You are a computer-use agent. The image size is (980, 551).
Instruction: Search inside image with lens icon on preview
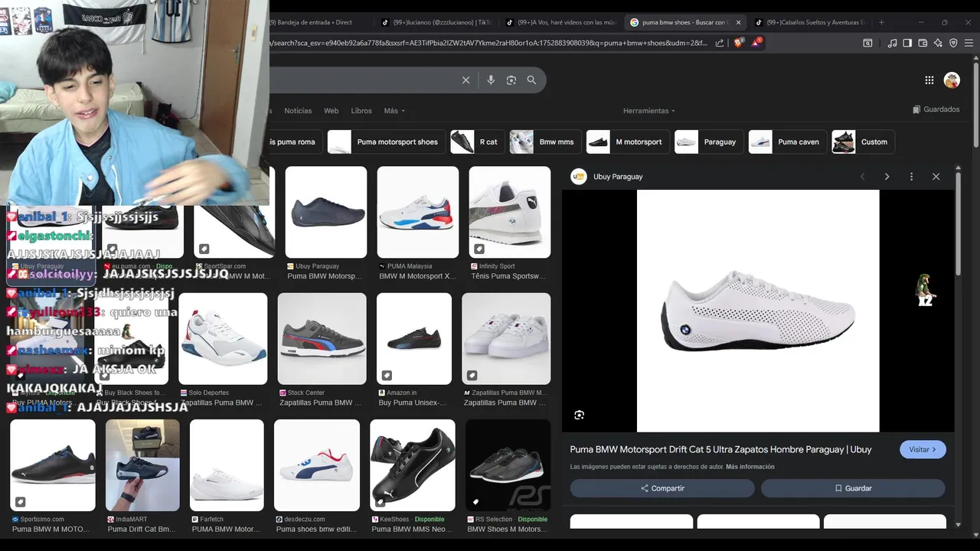tap(579, 415)
